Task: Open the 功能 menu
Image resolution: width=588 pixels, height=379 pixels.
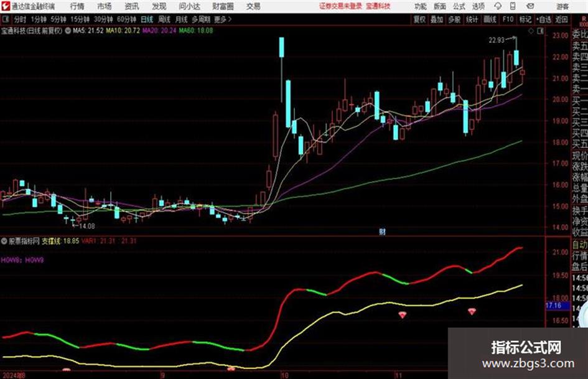Action: click(x=421, y=6)
